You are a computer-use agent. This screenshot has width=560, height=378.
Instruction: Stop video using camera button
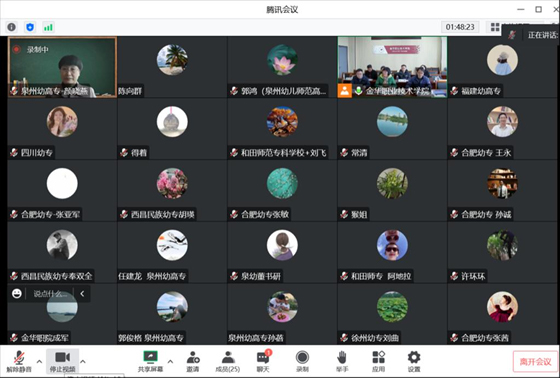[x=62, y=361]
